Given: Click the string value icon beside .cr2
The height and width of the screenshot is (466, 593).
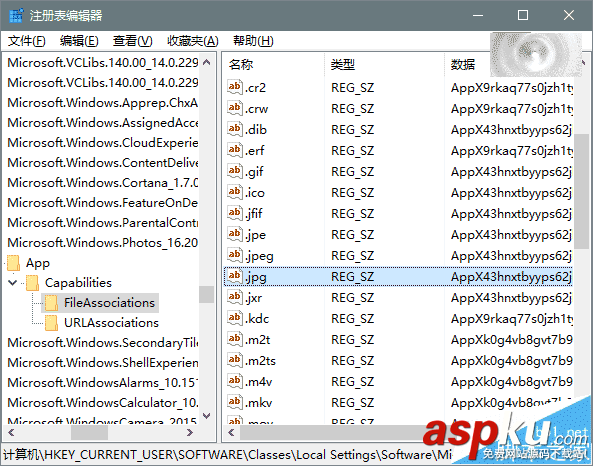Looking at the screenshot, I should [x=235, y=87].
